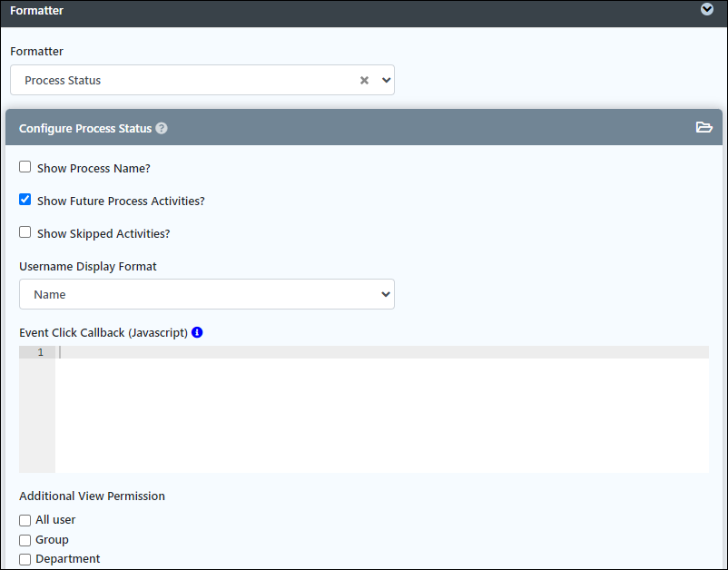Check the All user permission box
The height and width of the screenshot is (570, 728).
coord(25,520)
